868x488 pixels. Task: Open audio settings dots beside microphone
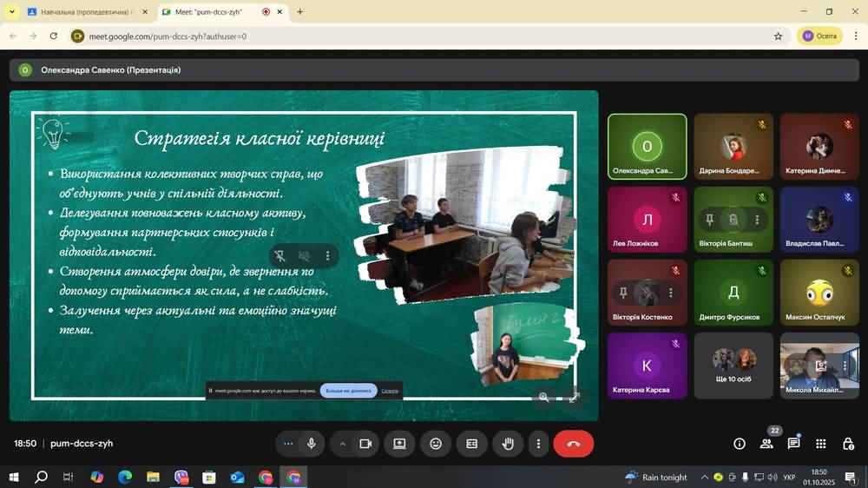click(x=288, y=444)
